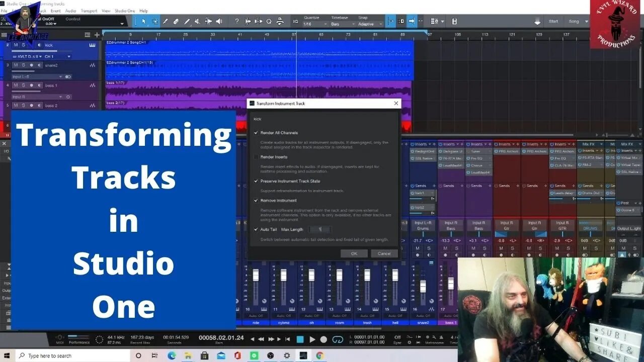Click the transport Stop button

pyautogui.click(x=300, y=339)
